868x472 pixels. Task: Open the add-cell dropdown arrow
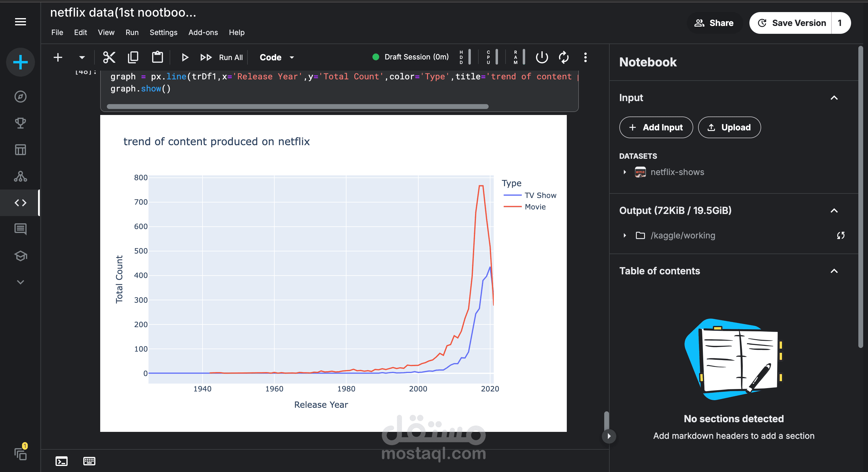pos(82,57)
